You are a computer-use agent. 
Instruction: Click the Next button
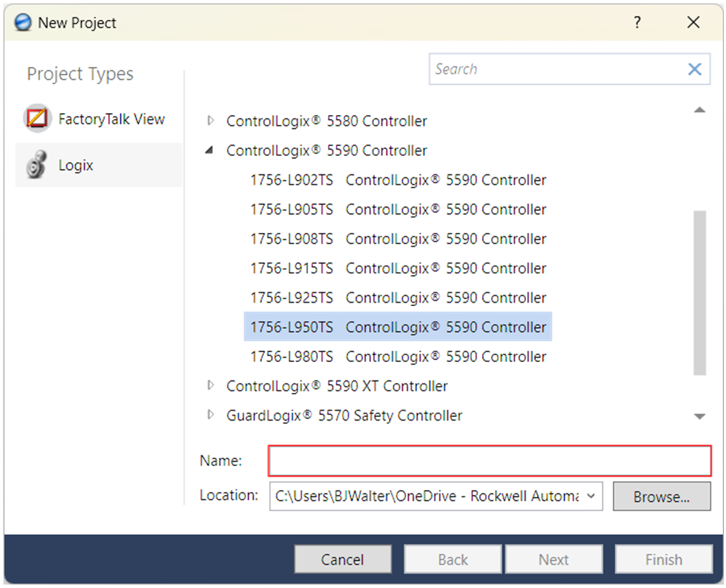(554, 559)
